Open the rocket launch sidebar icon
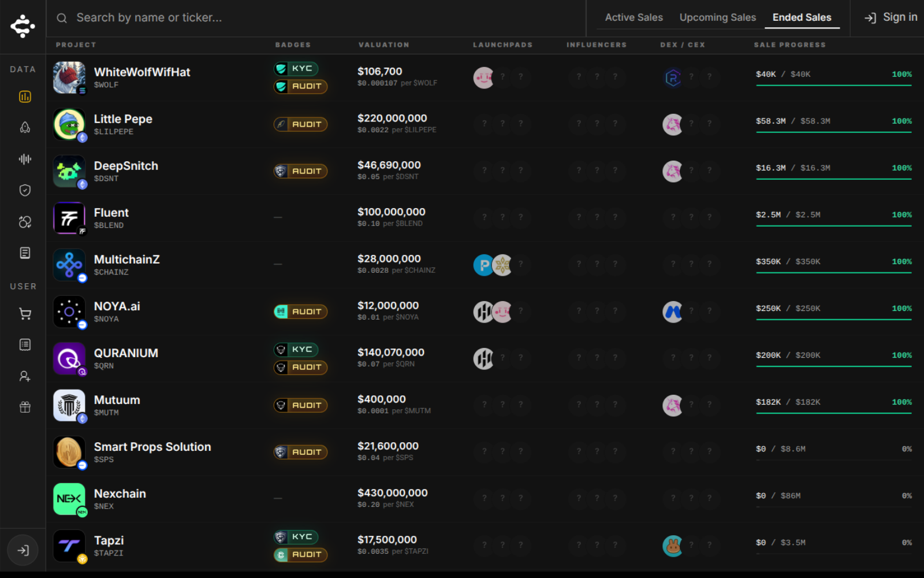 click(x=25, y=128)
